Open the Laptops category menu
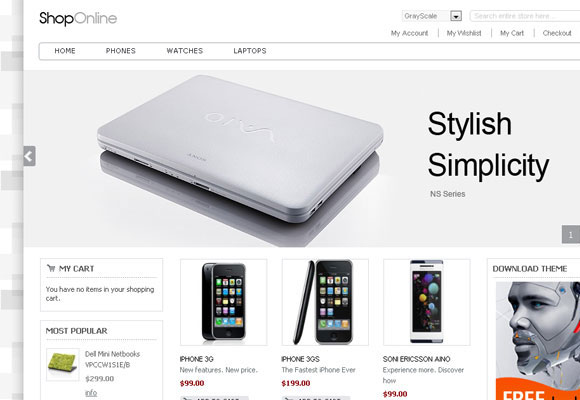580x400 pixels. 250,51
